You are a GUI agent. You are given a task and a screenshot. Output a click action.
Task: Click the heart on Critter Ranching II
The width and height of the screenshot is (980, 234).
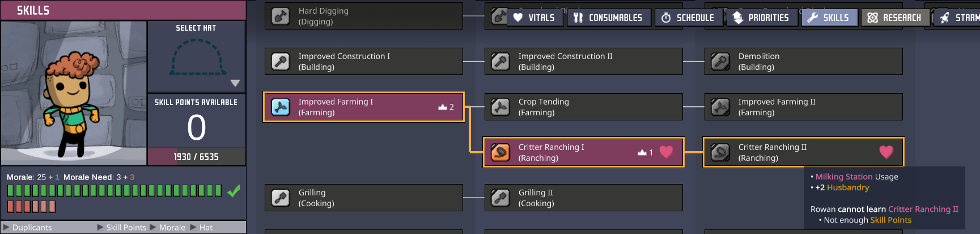pos(886,152)
